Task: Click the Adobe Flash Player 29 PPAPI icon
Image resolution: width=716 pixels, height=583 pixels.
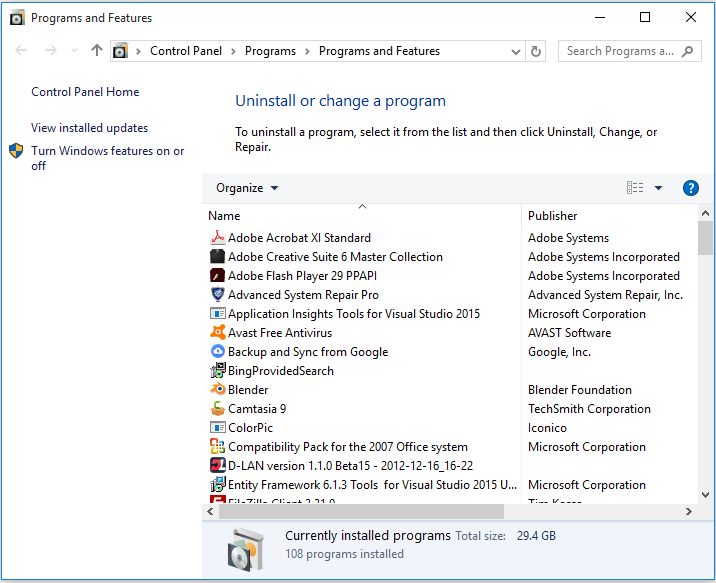Action: click(x=217, y=276)
